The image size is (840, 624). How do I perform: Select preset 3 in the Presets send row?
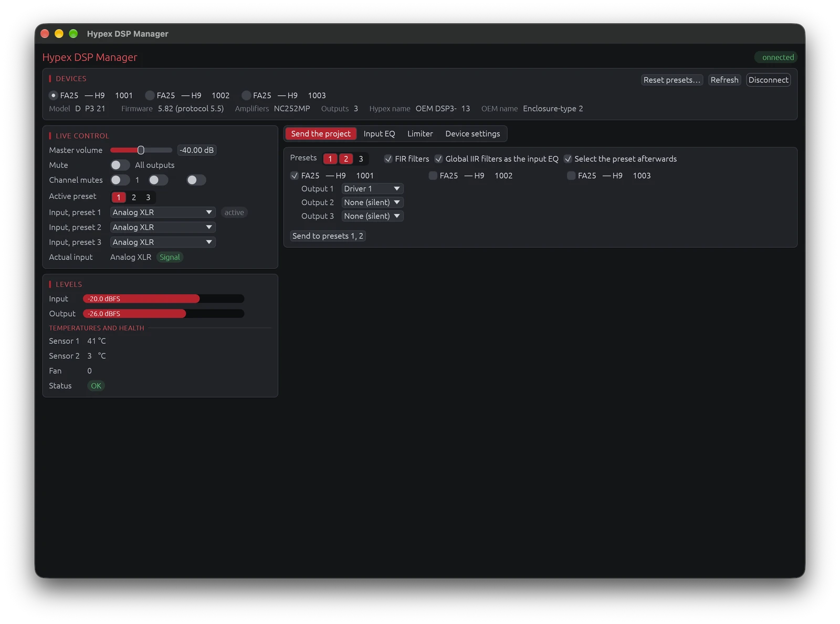tap(361, 159)
